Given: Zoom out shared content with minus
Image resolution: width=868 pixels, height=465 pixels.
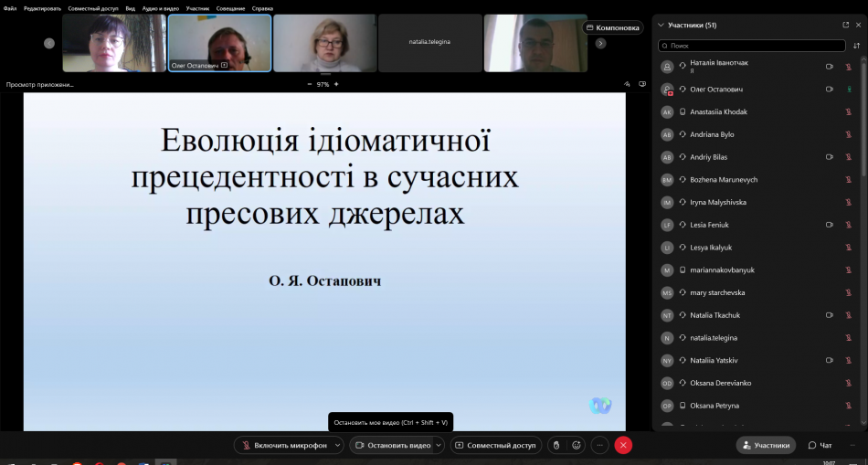Looking at the screenshot, I should click(x=309, y=84).
